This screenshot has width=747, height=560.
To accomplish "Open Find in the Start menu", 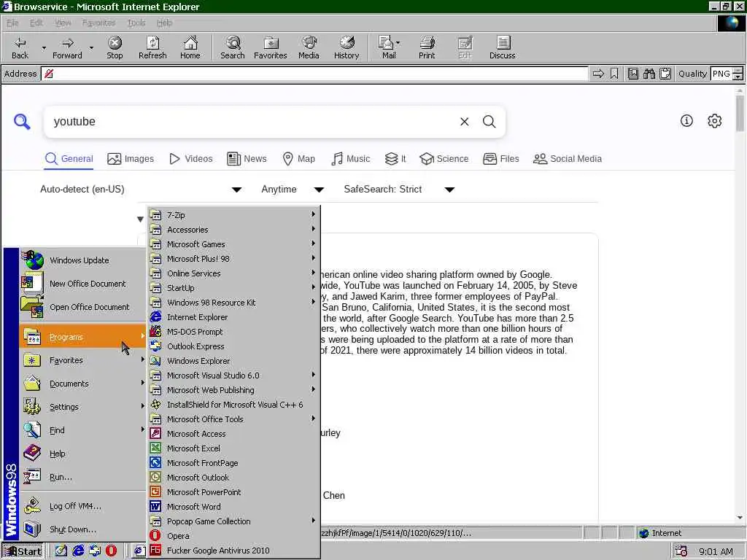I will [x=83, y=430].
